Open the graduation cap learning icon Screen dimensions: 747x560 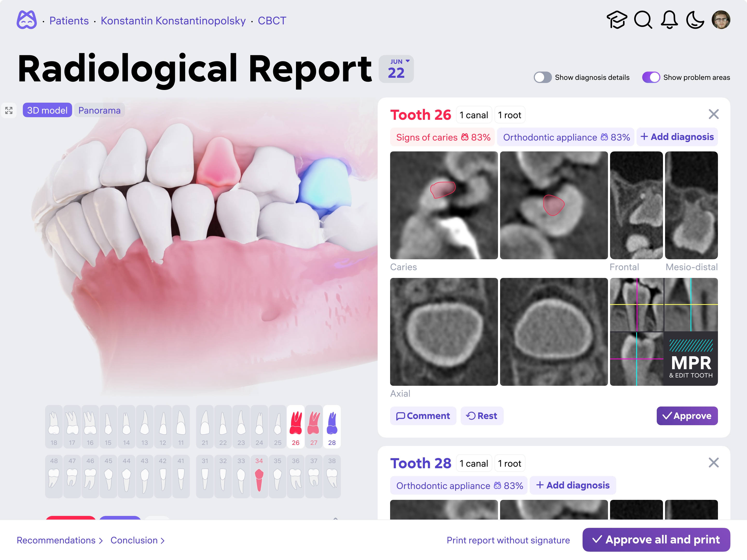pyautogui.click(x=616, y=20)
